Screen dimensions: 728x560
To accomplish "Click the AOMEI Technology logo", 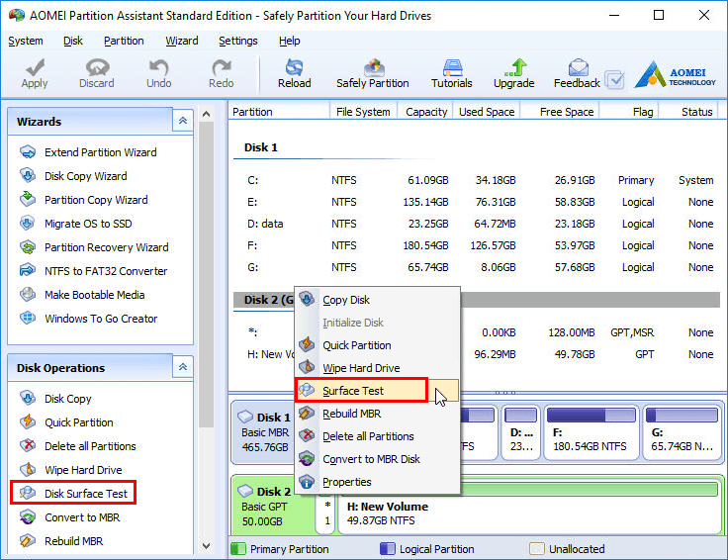I will click(x=675, y=74).
